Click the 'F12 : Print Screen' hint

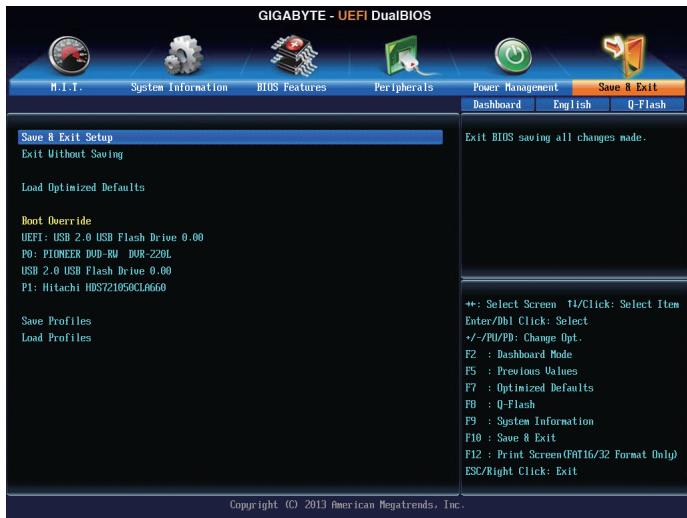tap(571, 454)
